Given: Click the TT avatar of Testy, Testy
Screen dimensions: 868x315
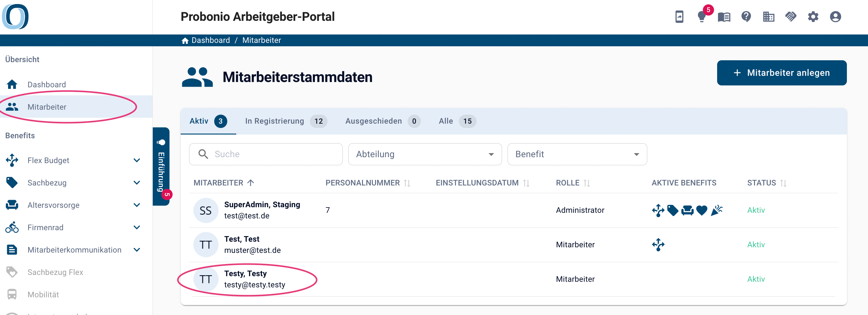Looking at the screenshot, I should click(206, 279).
